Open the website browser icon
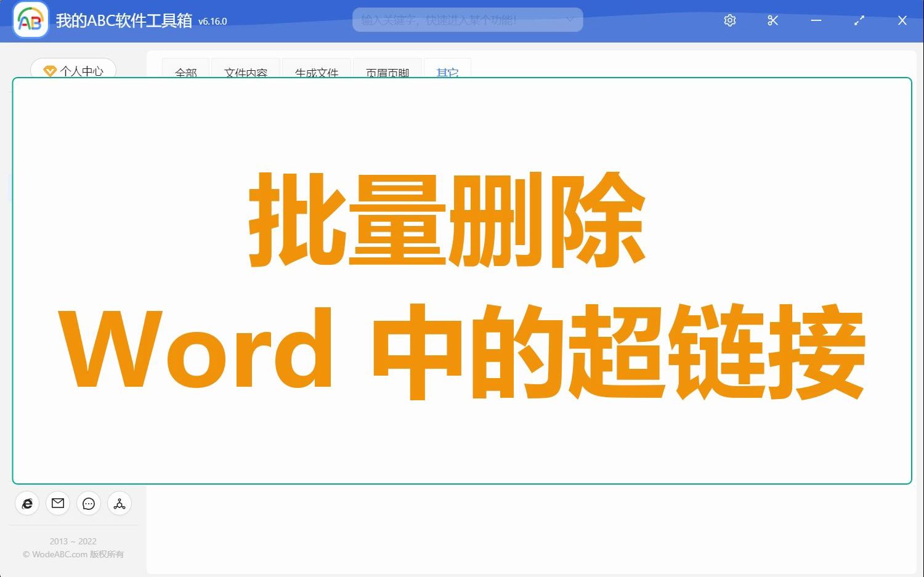This screenshot has height=577, width=924. click(x=27, y=504)
